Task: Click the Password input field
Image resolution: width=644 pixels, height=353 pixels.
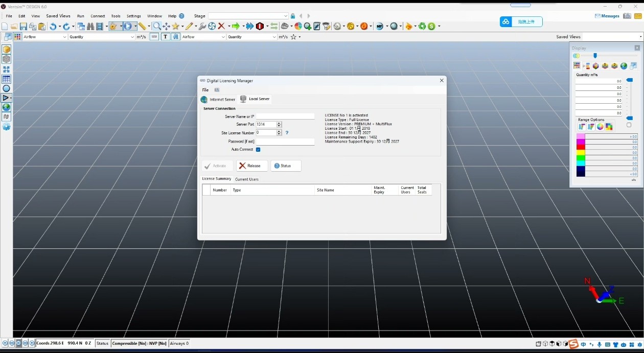Action: (285, 142)
